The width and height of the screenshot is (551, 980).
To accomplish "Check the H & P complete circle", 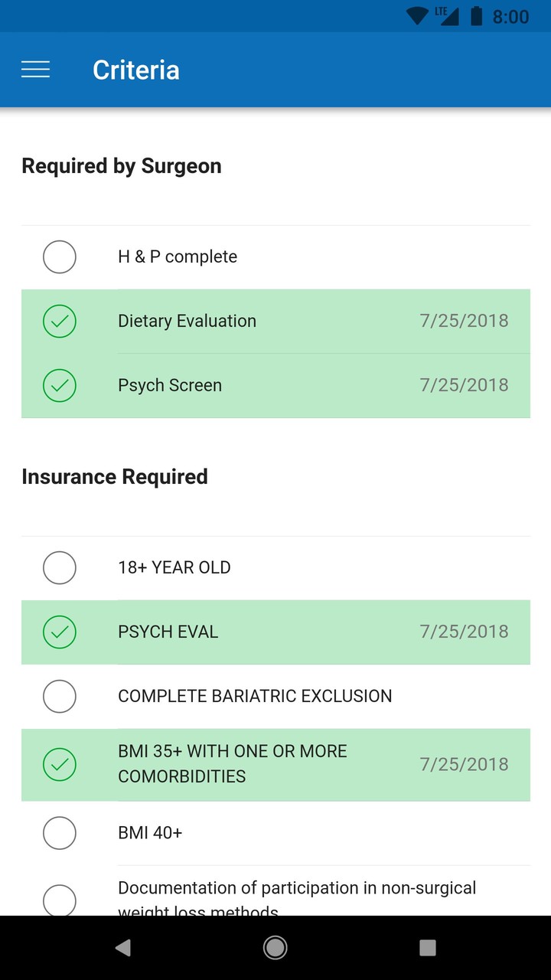I will (60, 257).
